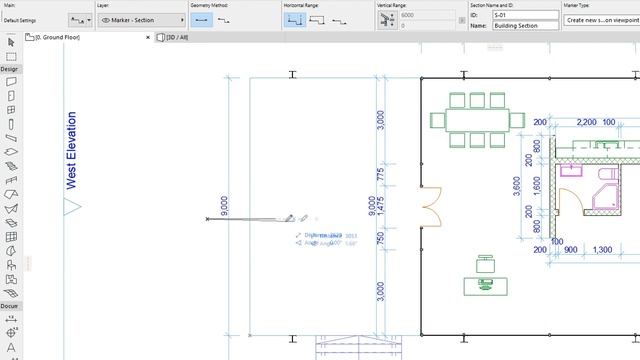This screenshot has height=360, width=640.
Task: Close the Ground Floor tab
Action: tap(148, 37)
